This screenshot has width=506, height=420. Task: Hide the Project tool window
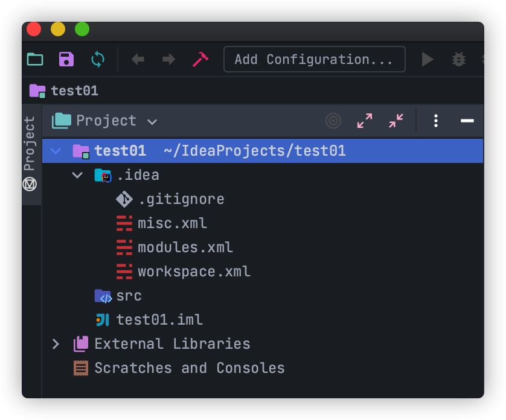(x=467, y=121)
